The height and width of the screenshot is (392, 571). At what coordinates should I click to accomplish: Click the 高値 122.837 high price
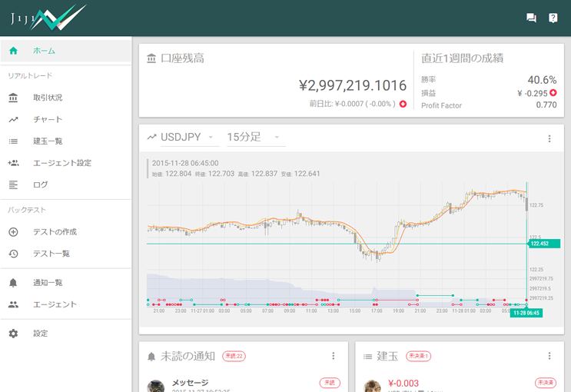click(x=257, y=174)
